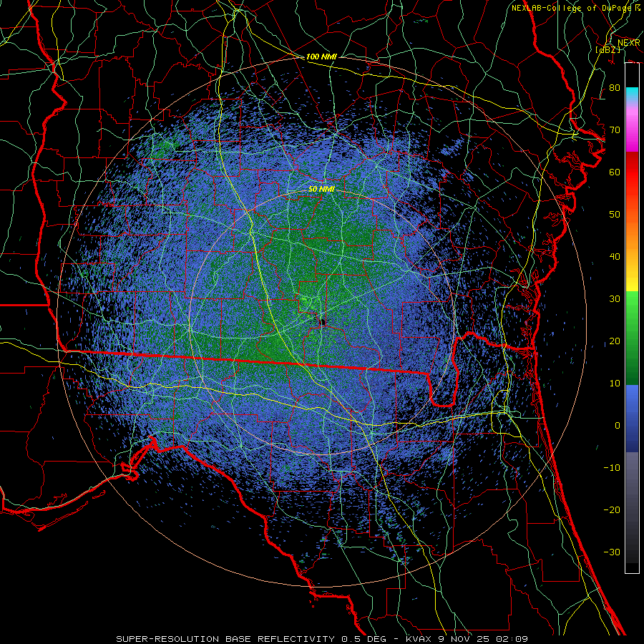Click the 20 value on the dBZ scale
This screenshot has height=644, width=644.
(x=615, y=341)
